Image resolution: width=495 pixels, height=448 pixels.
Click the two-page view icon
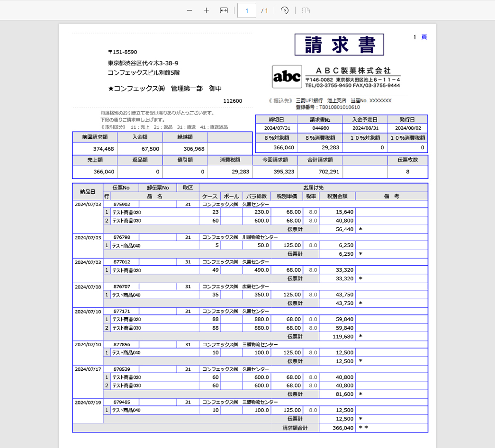306,10
